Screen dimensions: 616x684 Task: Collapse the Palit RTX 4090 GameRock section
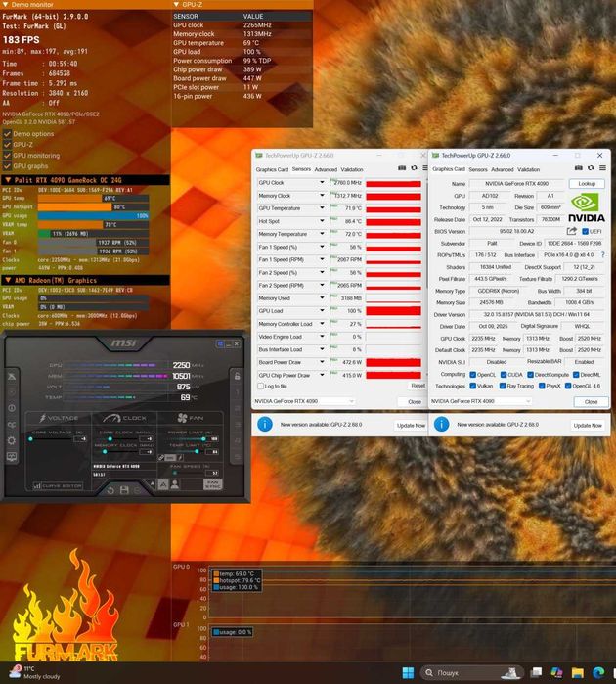tap(8, 180)
